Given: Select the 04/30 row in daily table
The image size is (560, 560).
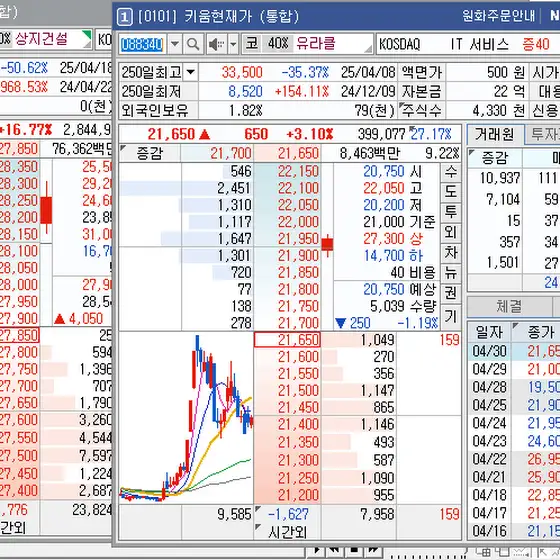Looking at the screenshot, I should pyautogui.click(x=514, y=351).
